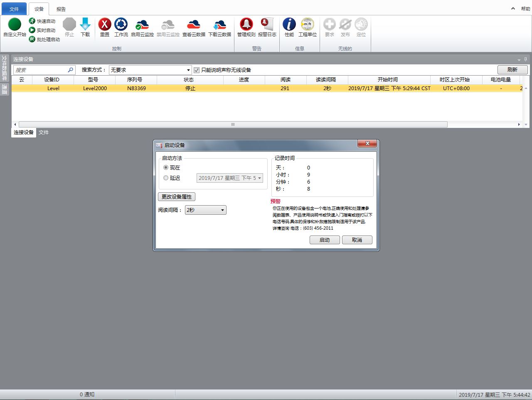Click the horizontal scrollbar of device list
The height and width of the screenshot is (400, 532).
click(233, 125)
